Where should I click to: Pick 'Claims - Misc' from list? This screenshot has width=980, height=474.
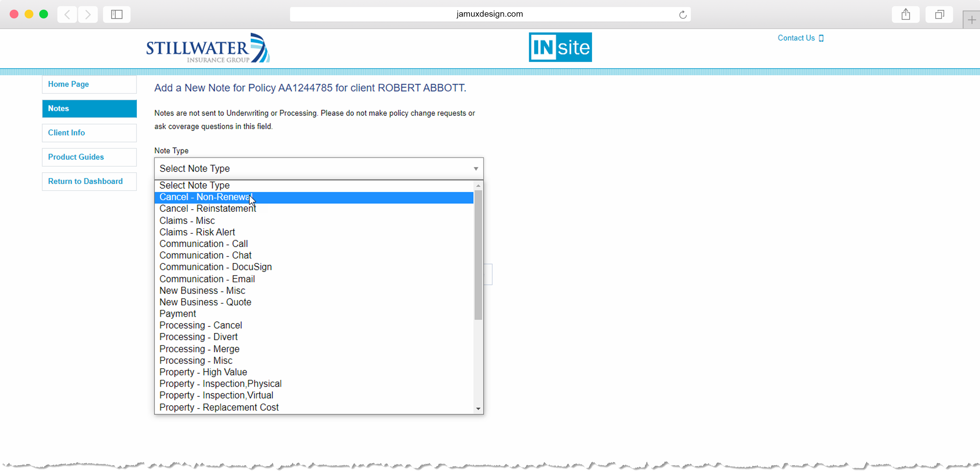click(x=314, y=221)
